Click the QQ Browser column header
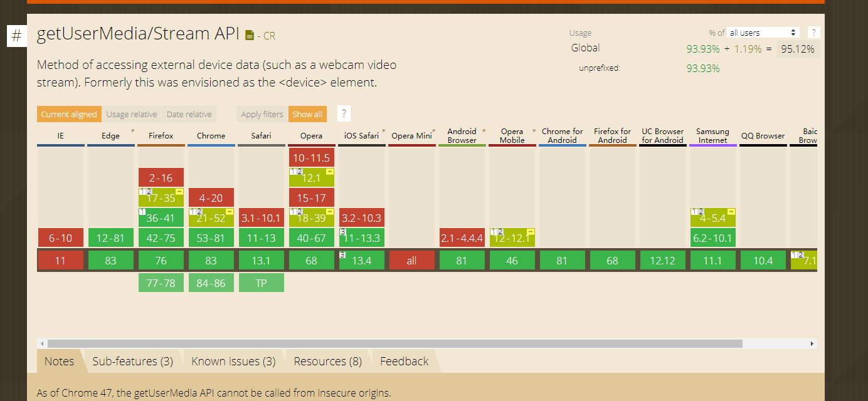The image size is (868, 401). [763, 136]
